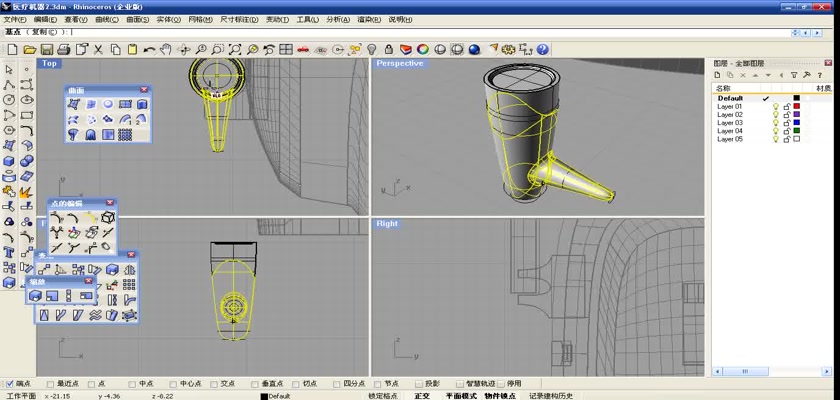Toggle Layer 01 visibility light bulb
Viewport: 840px width, 400px height.
775,107
